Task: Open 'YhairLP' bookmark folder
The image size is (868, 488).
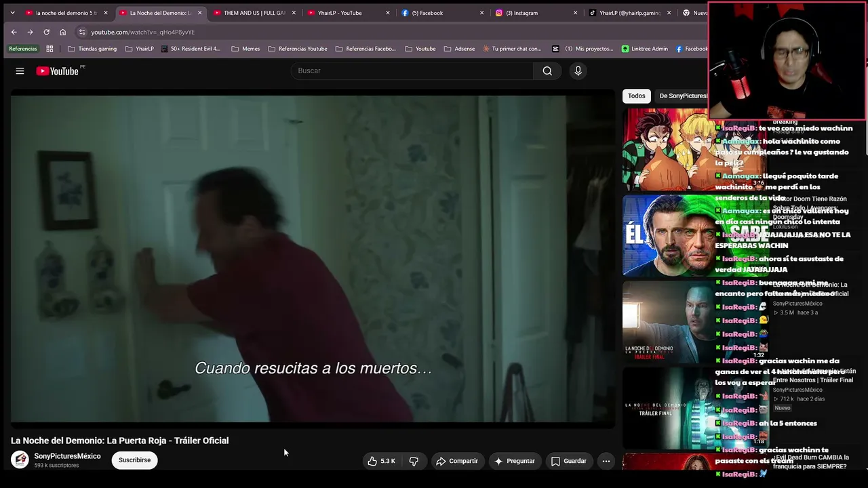Action: coord(139,49)
